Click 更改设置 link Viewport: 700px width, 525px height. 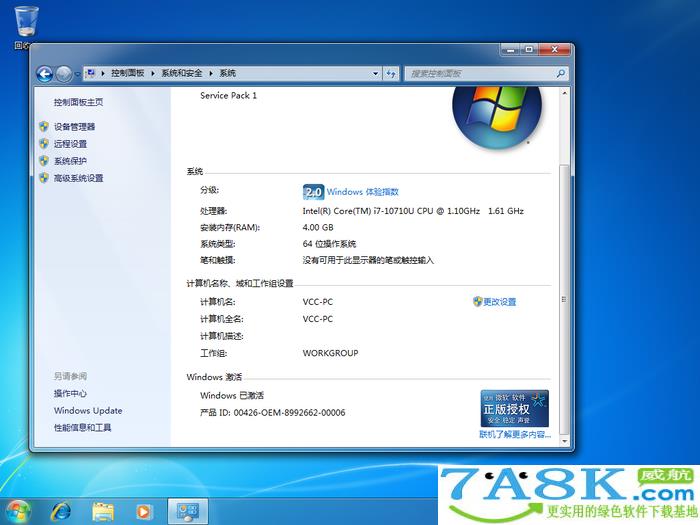coord(500,302)
